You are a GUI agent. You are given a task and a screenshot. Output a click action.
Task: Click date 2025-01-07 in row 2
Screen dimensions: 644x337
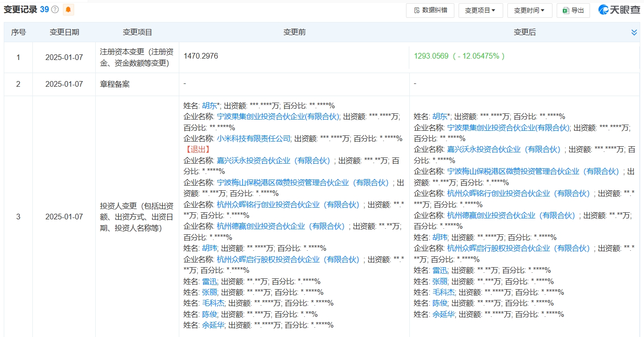tap(64, 84)
